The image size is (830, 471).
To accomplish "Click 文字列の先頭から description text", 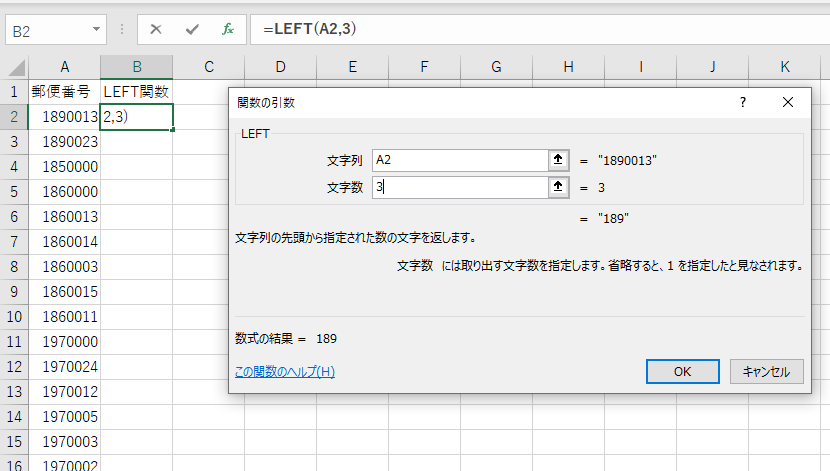I will tap(356, 238).
